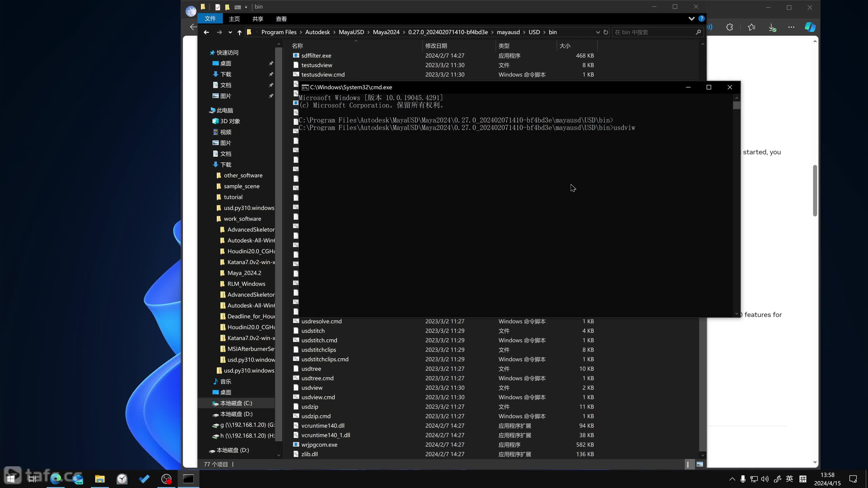Viewport: 868px width, 488px height.
Task: Open network drive g (\\192.168.1.20) in sidebar
Action: pyautogui.click(x=247, y=425)
